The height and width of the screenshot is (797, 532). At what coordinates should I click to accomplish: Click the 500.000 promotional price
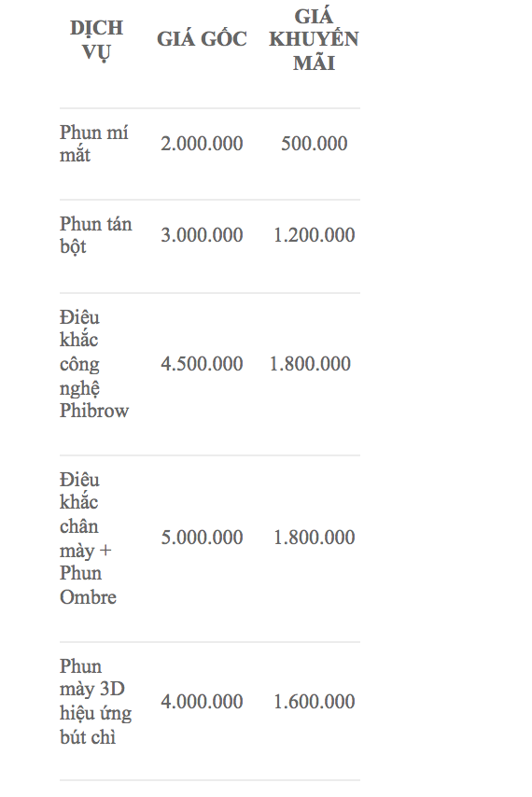tap(314, 144)
